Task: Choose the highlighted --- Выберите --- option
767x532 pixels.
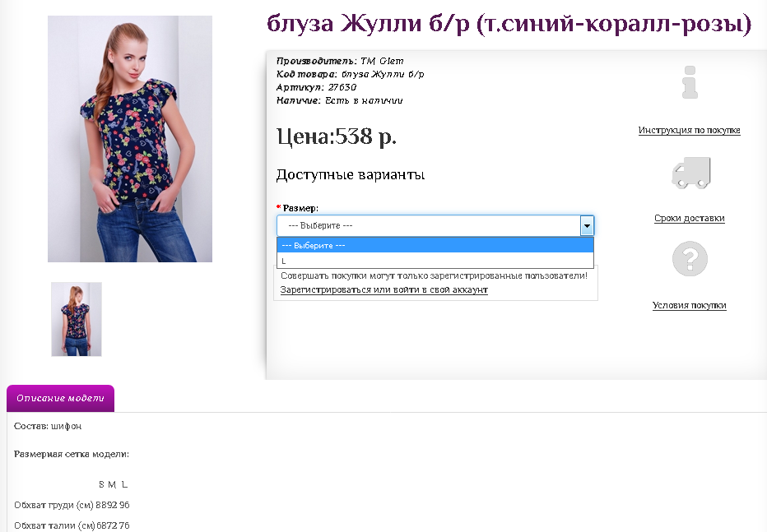Action: pyautogui.click(x=435, y=245)
